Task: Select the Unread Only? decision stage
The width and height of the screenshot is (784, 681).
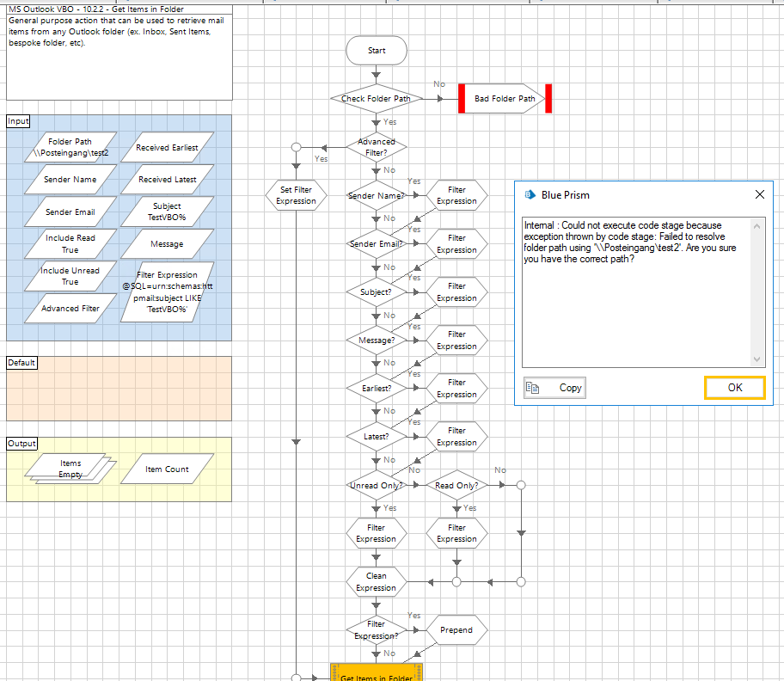Action: pos(377,485)
